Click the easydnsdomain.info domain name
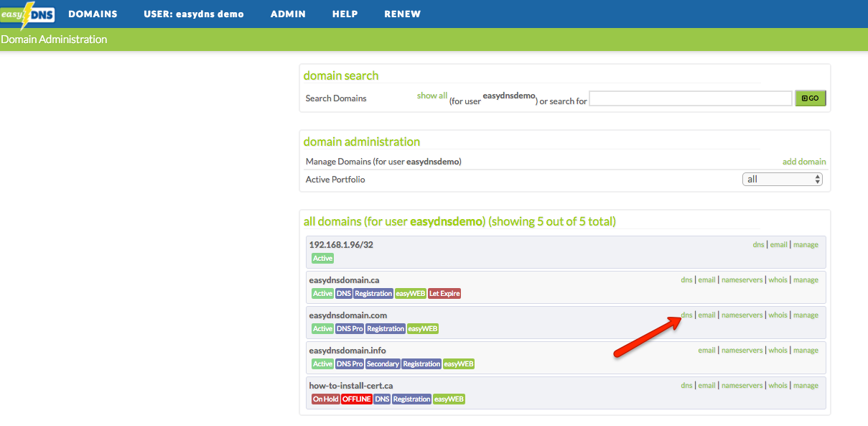 347,351
